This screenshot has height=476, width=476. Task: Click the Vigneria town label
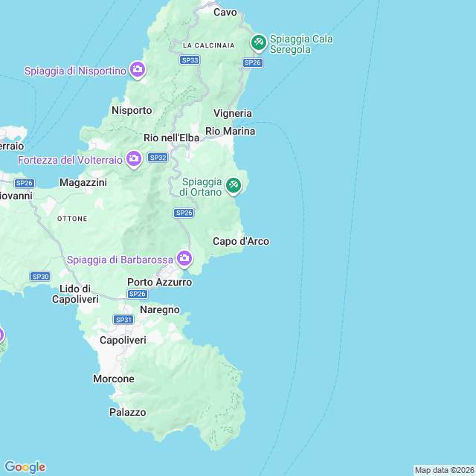(233, 113)
